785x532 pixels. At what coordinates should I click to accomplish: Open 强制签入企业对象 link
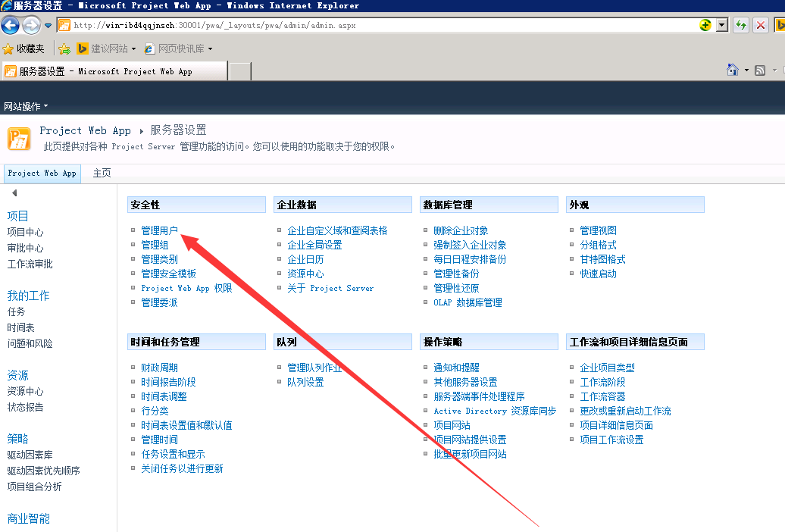(x=470, y=245)
